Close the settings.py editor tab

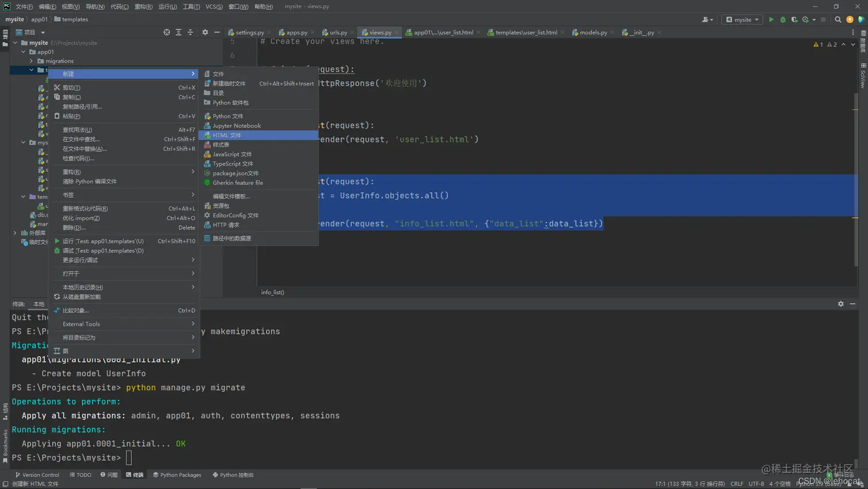pyautogui.click(x=269, y=32)
